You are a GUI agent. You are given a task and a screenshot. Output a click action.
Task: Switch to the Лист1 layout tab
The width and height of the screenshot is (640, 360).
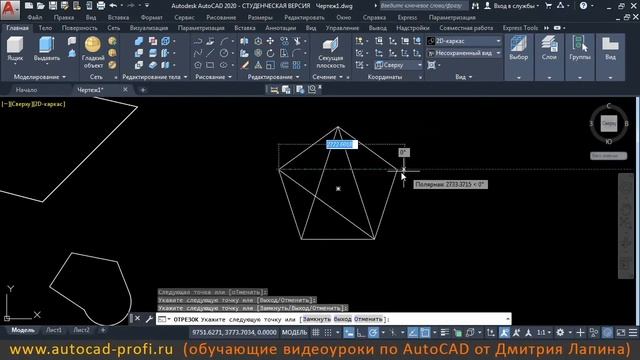[53, 330]
